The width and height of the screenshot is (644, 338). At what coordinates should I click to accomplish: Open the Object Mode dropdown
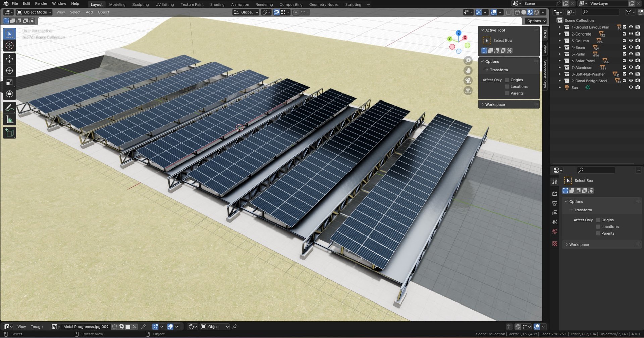click(x=35, y=12)
